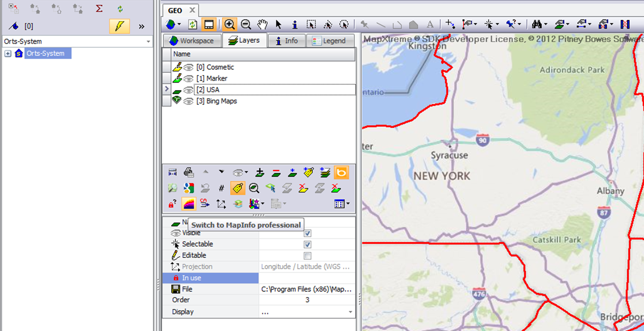Toggle the highlighted yellow label tag button
The height and width of the screenshot is (331, 644).
coord(237,188)
